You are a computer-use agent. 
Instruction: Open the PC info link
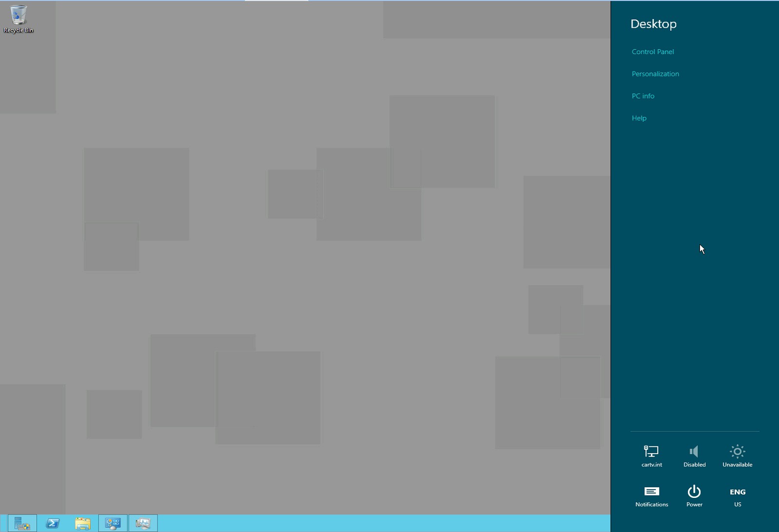tap(643, 96)
